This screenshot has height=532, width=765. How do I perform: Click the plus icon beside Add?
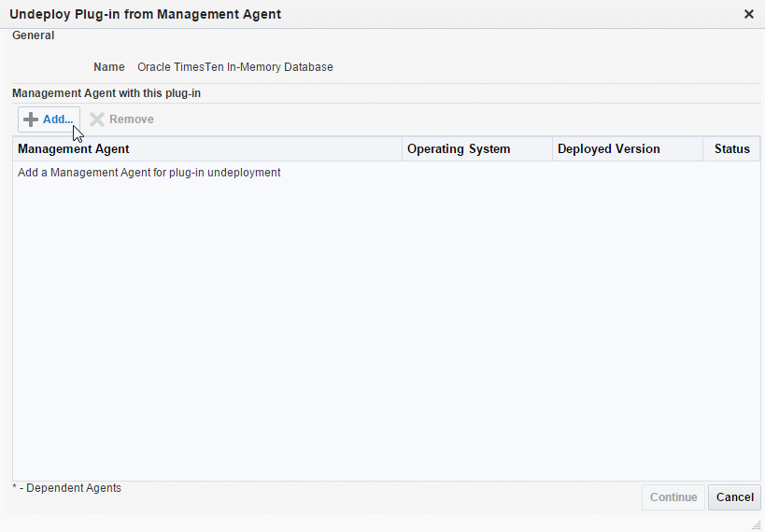pyautogui.click(x=31, y=119)
